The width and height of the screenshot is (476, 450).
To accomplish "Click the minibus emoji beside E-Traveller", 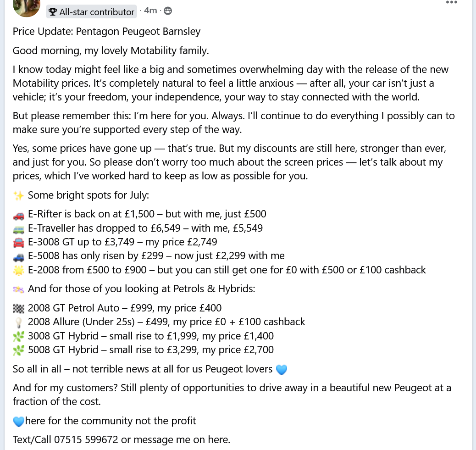I will click(19, 229).
